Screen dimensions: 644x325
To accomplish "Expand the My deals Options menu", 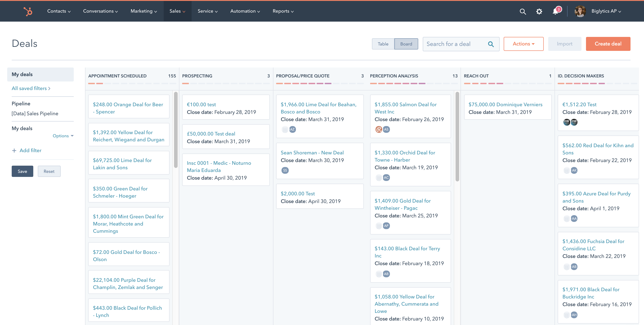I will click(63, 136).
